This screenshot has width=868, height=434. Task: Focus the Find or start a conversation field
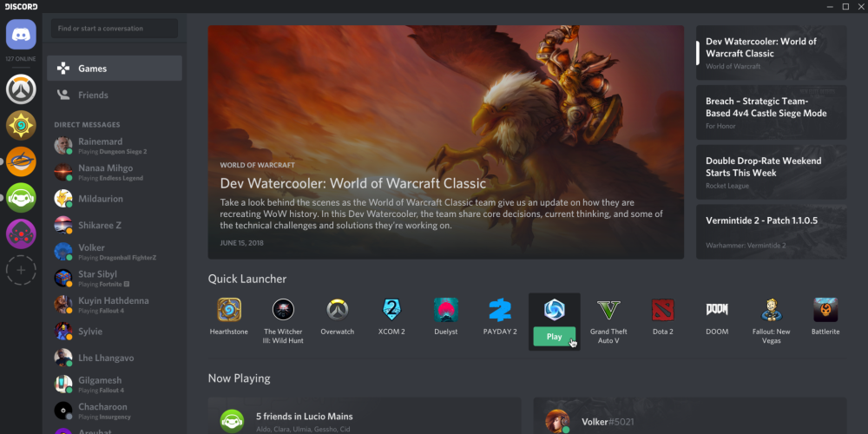[x=115, y=29]
